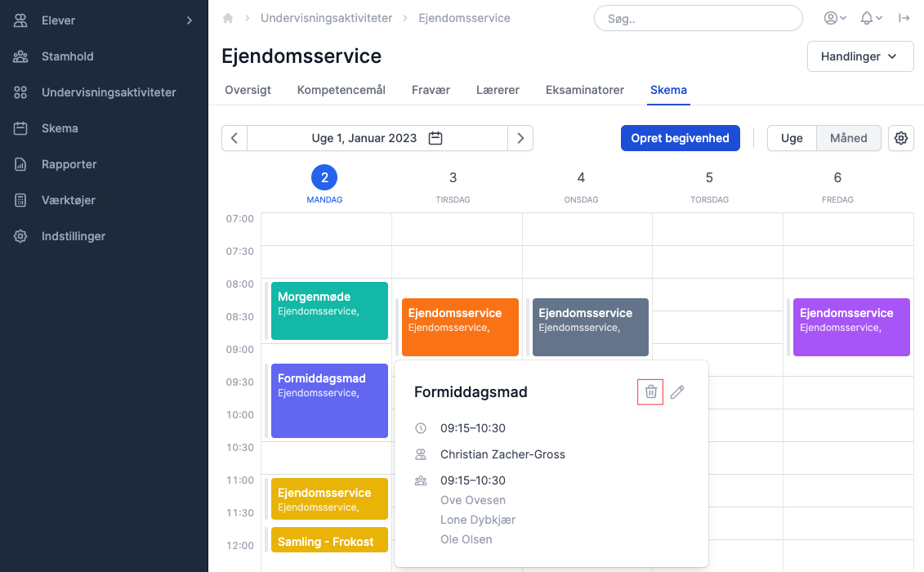The image size is (924, 572).
Task: Expand the Elever submenu chevron
Action: 190,20
